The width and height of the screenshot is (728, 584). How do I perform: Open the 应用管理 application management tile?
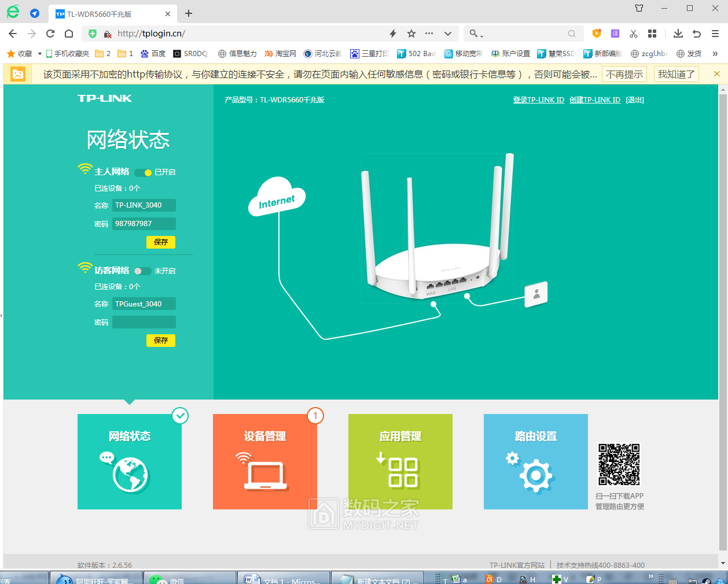400,461
